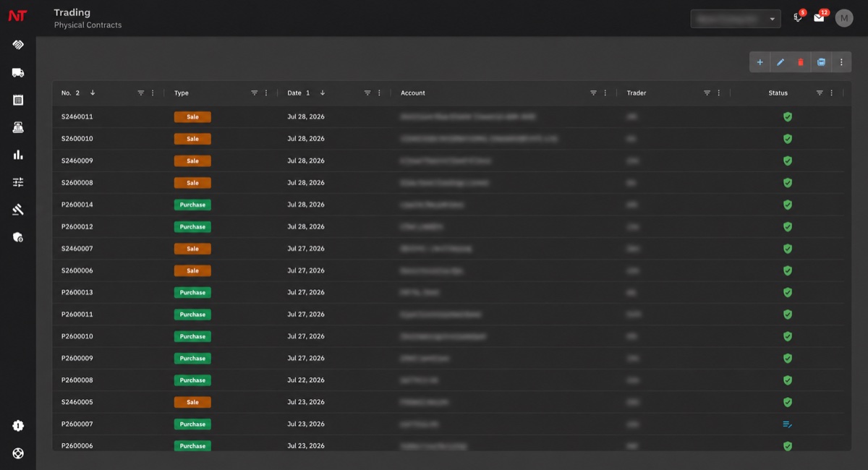Image resolution: width=868 pixels, height=470 pixels.
Task: Select contract row S2600010
Action: 448,139
